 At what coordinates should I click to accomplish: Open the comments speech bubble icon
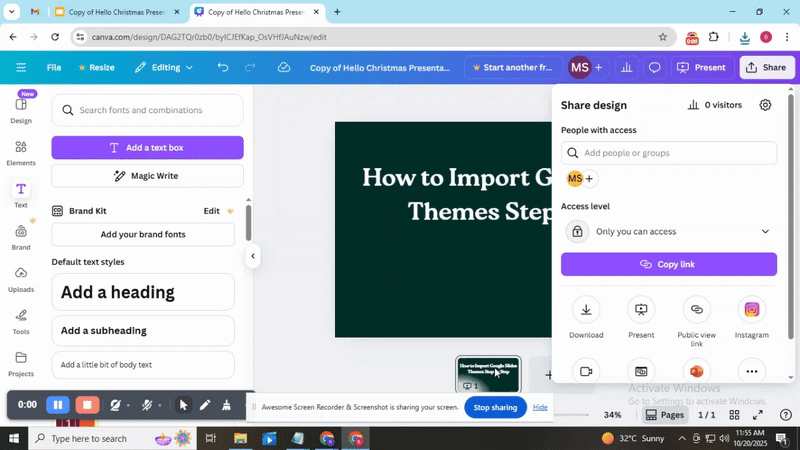tap(655, 68)
